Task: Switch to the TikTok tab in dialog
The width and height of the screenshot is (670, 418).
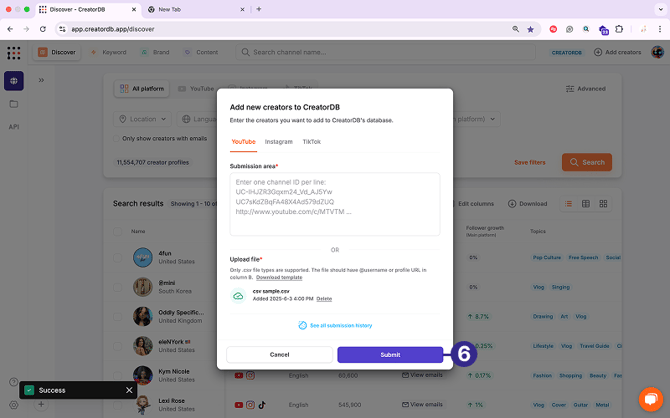Action: (311, 142)
